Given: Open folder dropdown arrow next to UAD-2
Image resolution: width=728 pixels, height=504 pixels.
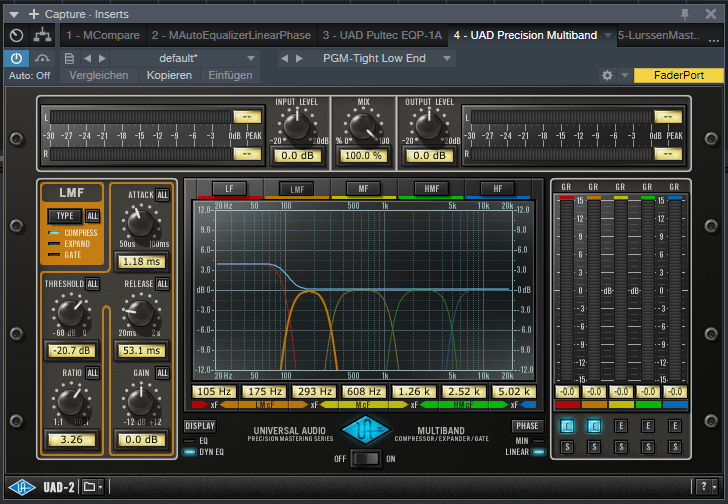Looking at the screenshot, I should [101, 487].
